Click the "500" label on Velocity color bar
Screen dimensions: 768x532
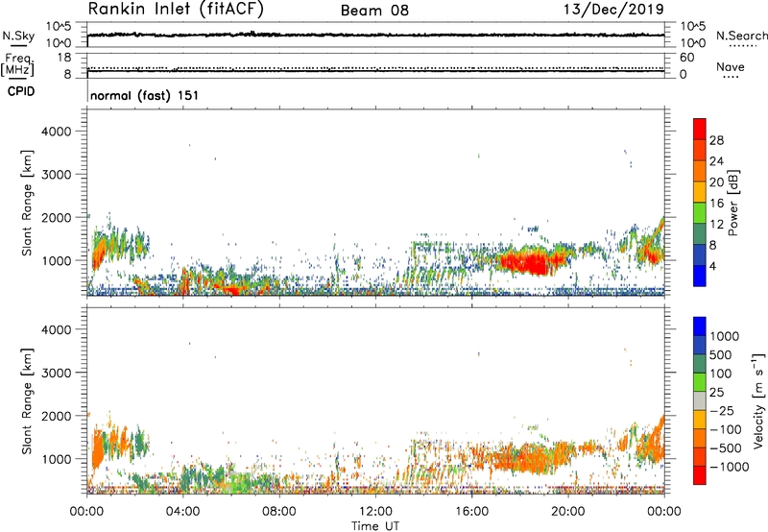pyautogui.click(x=721, y=355)
